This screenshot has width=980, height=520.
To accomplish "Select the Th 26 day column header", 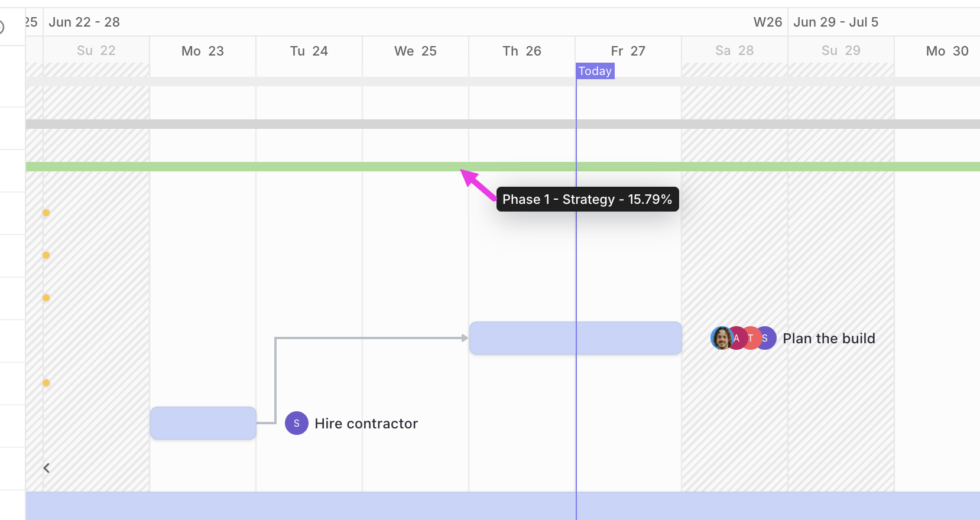I will point(522,51).
